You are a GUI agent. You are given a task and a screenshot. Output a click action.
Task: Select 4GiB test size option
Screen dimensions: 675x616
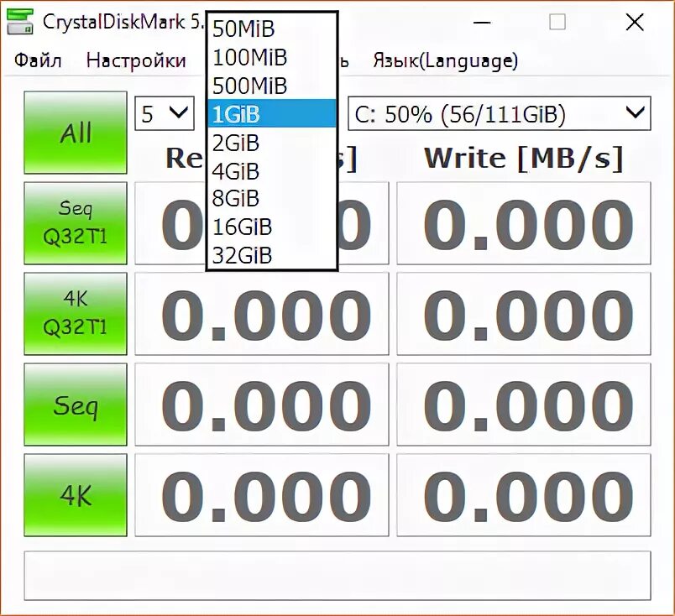point(272,171)
